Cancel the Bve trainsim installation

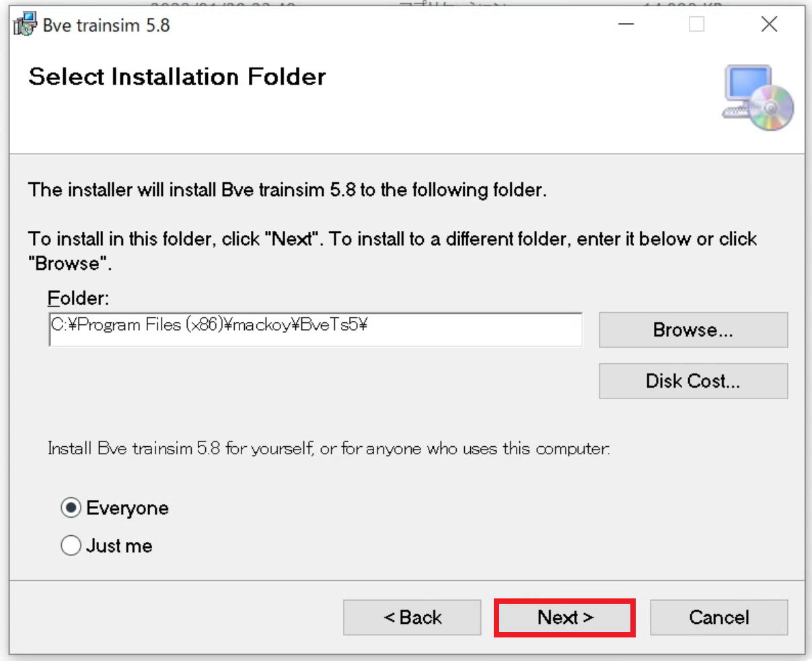pyautogui.click(x=718, y=617)
